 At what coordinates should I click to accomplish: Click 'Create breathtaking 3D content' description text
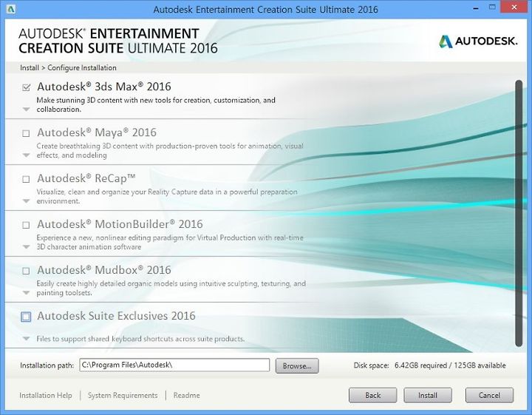click(170, 150)
